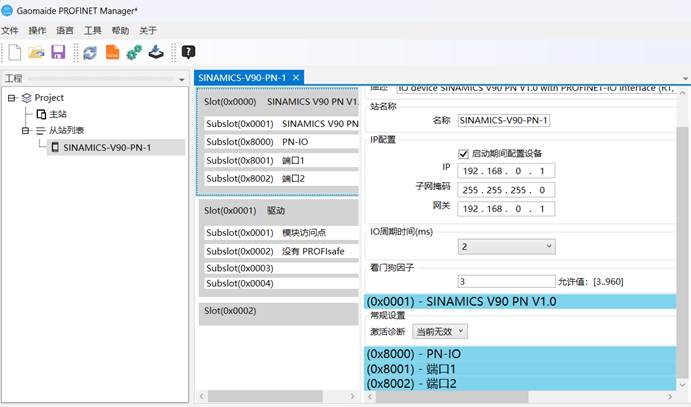Select Subslot(0x0003) row

282,268
